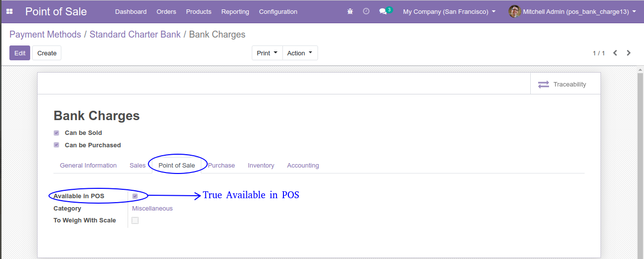The image size is (644, 259).
Task: Expand the Print dropdown
Action: (267, 53)
